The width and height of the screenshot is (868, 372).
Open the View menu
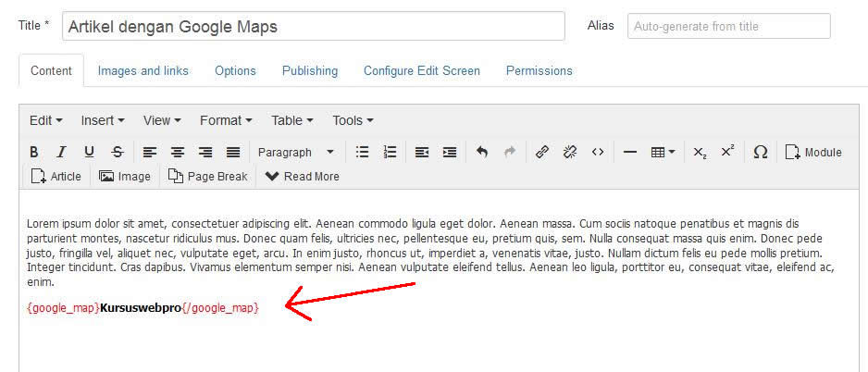pos(162,120)
